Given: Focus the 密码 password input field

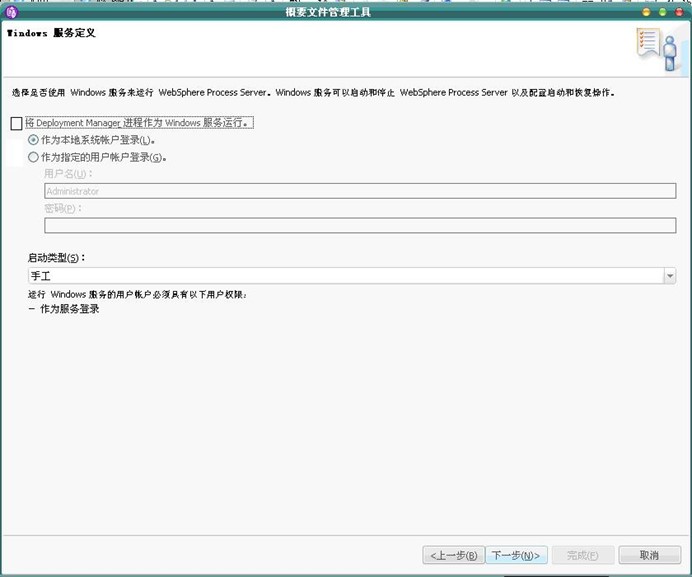Looking at the screenshot, I should [360, 225].
